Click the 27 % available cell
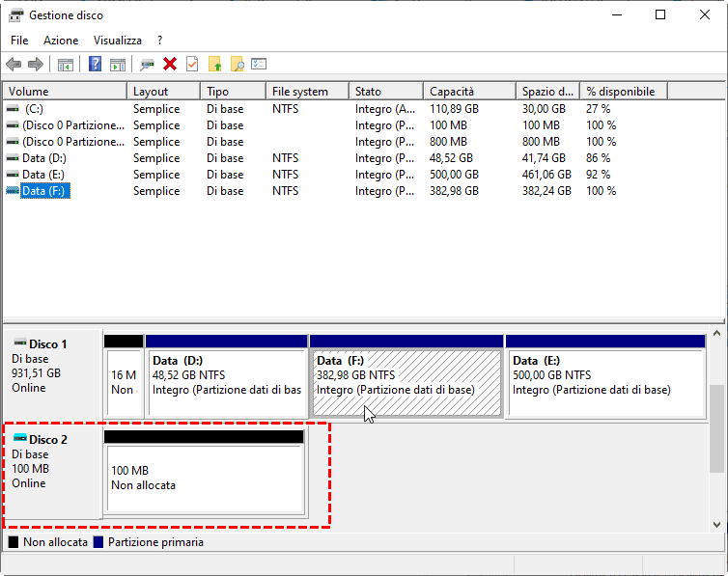This screenshot has height=576, width=728. 598,109
